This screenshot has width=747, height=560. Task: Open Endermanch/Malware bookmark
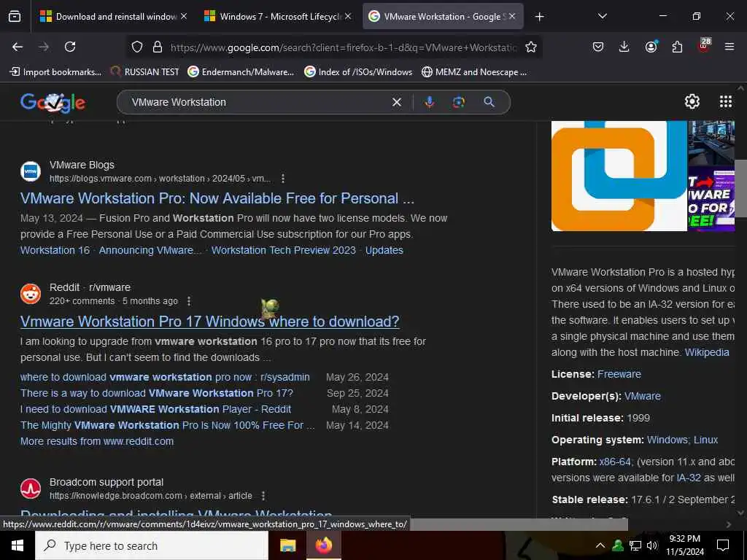(x=241, y=72)
